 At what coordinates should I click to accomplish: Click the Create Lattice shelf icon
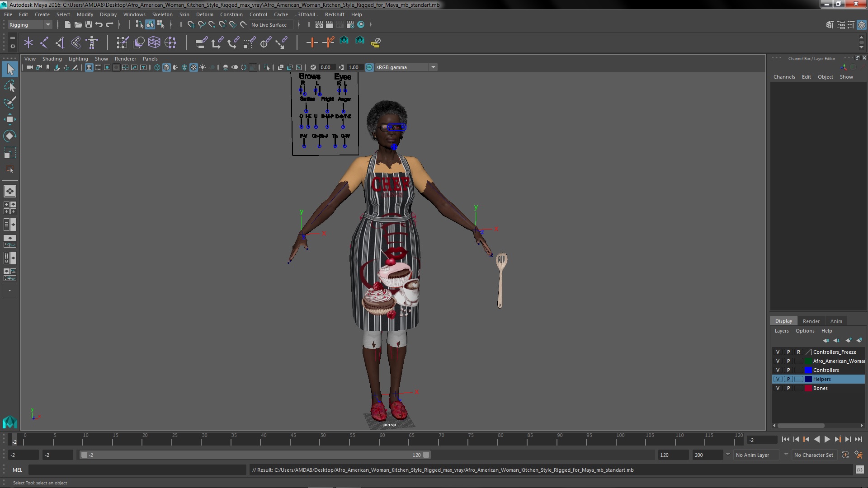pyautogui.click(x=154, y=42)
